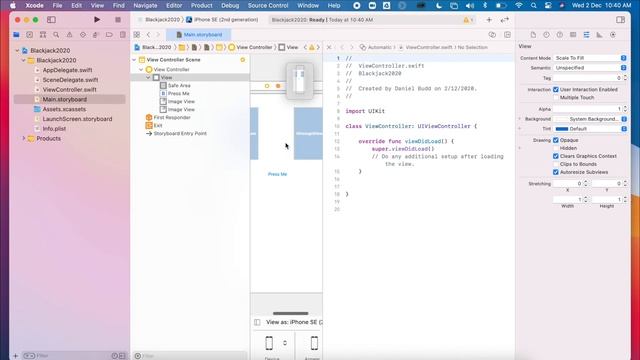Toggle the Opaque checkbox
The width and height of the screenshot is (640, 360).
pyautogui.click(x=556, y=140)
